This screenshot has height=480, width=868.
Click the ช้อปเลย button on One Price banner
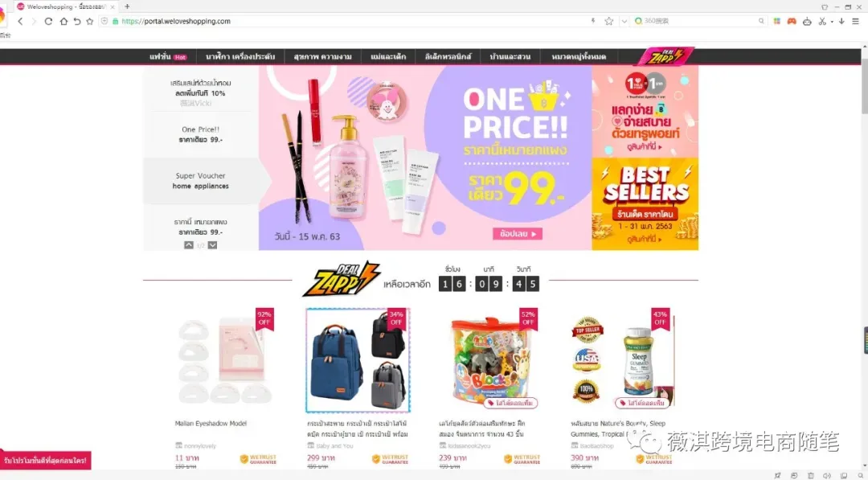coord(518,234)
